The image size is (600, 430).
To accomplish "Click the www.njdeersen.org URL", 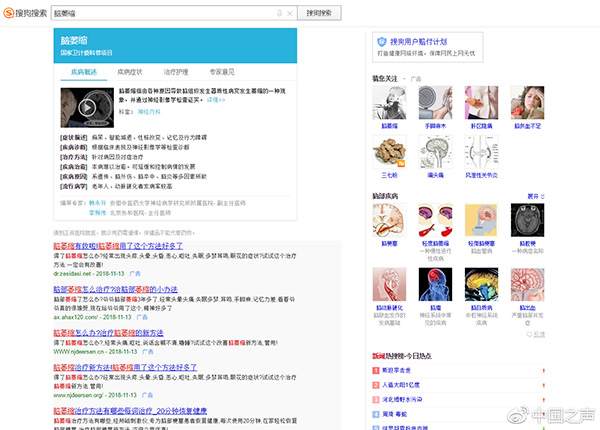I will (78, 395).
